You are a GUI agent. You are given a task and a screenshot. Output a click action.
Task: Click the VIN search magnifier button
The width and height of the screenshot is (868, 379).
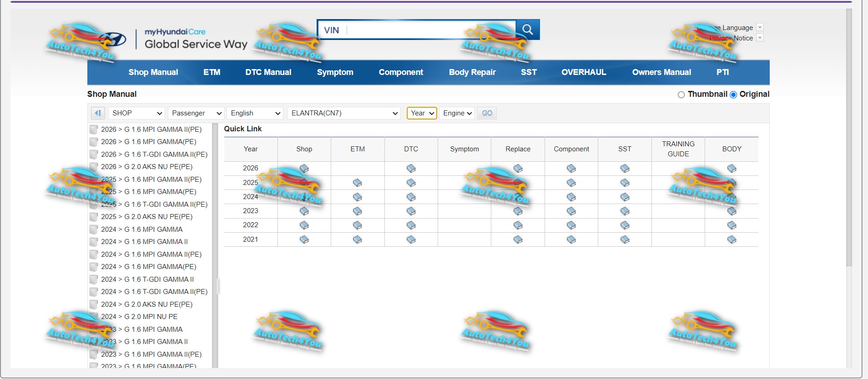tap(528, 30)
